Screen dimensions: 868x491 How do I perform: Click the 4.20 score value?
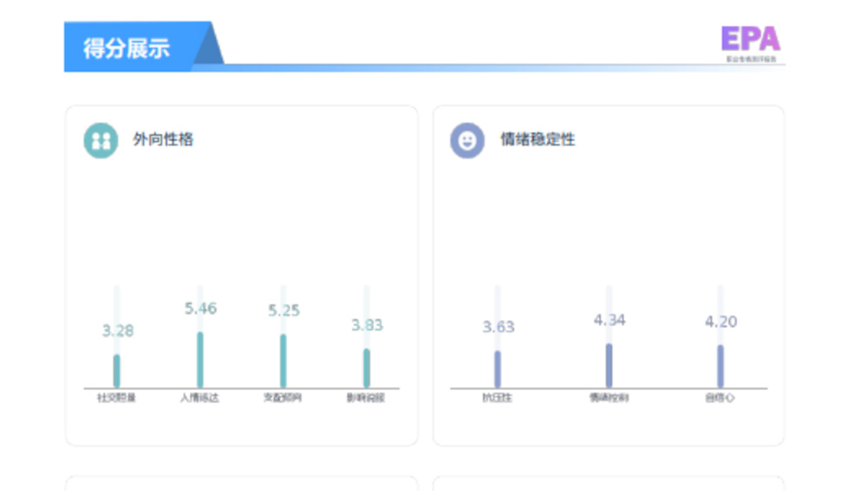pos(720,322)
